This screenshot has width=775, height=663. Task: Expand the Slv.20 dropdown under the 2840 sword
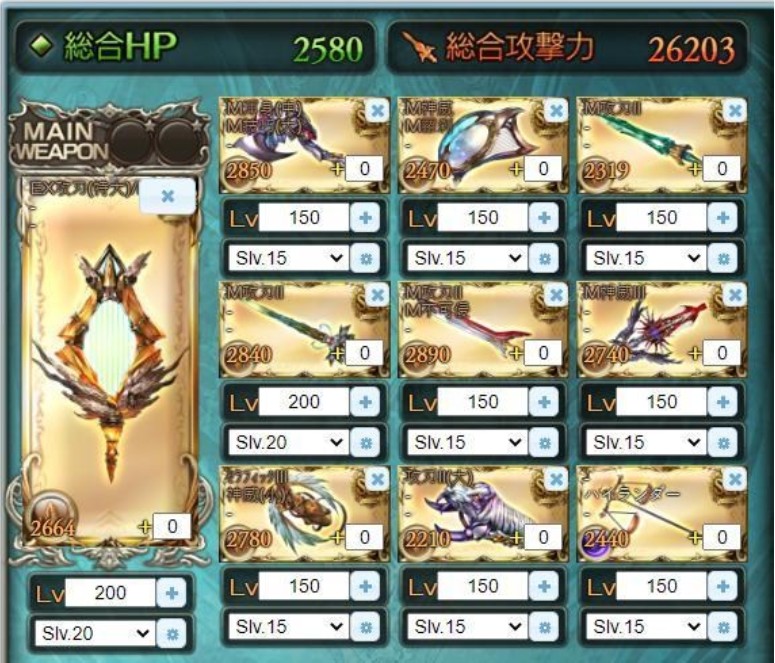[288, 442]
